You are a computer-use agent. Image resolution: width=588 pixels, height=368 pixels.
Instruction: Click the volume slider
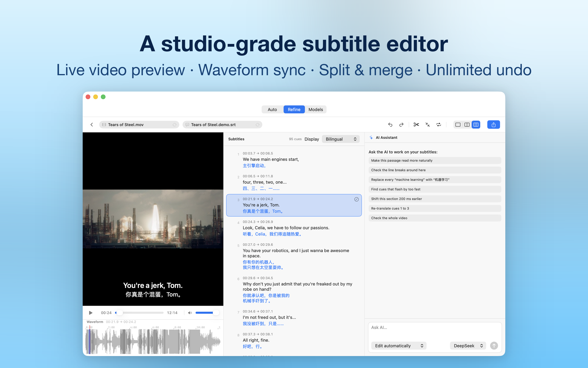point(207,313)
